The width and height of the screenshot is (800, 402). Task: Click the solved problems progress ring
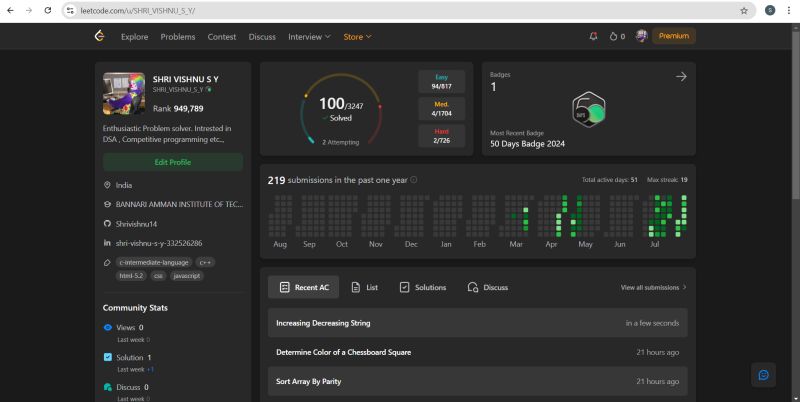[341, 109]
